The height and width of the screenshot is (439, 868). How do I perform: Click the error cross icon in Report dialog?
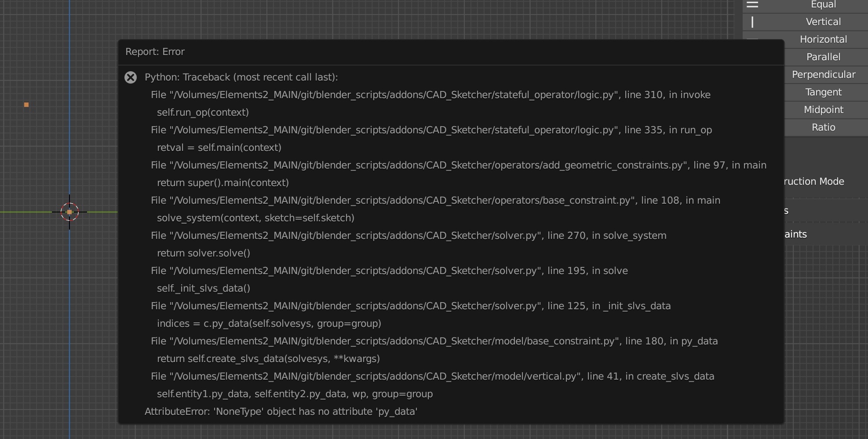(x=130, y=77)
